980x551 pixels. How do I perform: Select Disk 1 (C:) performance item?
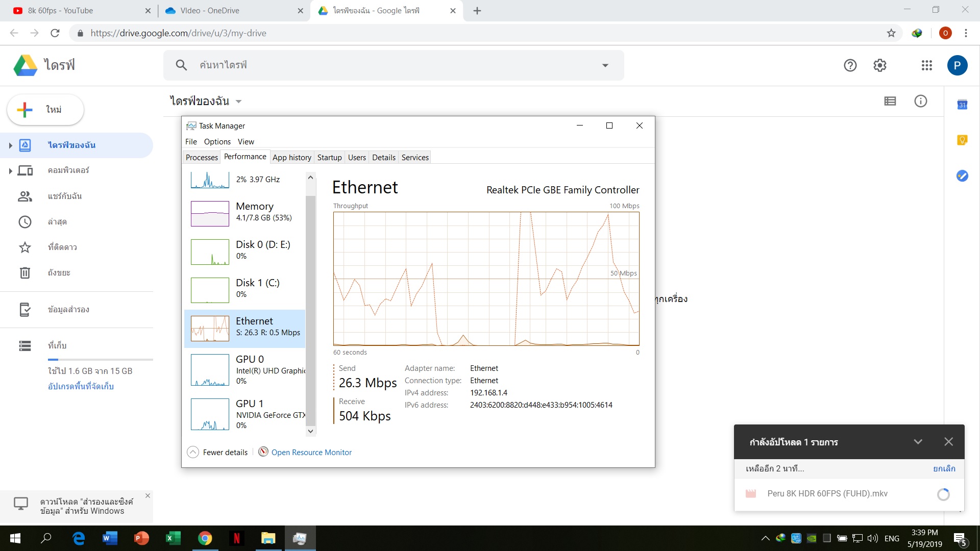point(245,290)
